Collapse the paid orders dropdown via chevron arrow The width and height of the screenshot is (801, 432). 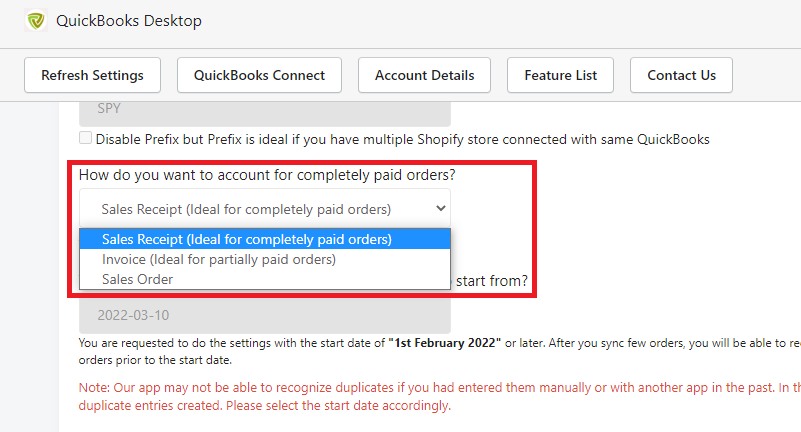[440, 208]
